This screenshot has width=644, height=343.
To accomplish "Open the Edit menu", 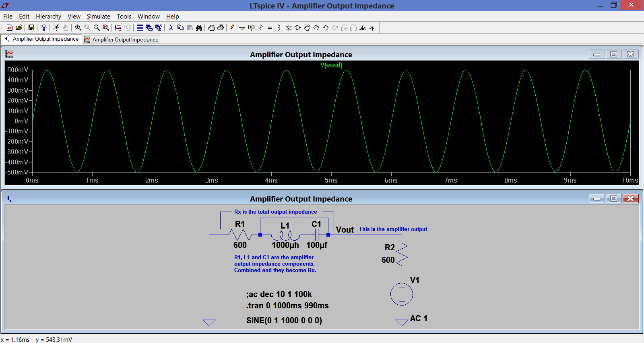I will (24, 17).
